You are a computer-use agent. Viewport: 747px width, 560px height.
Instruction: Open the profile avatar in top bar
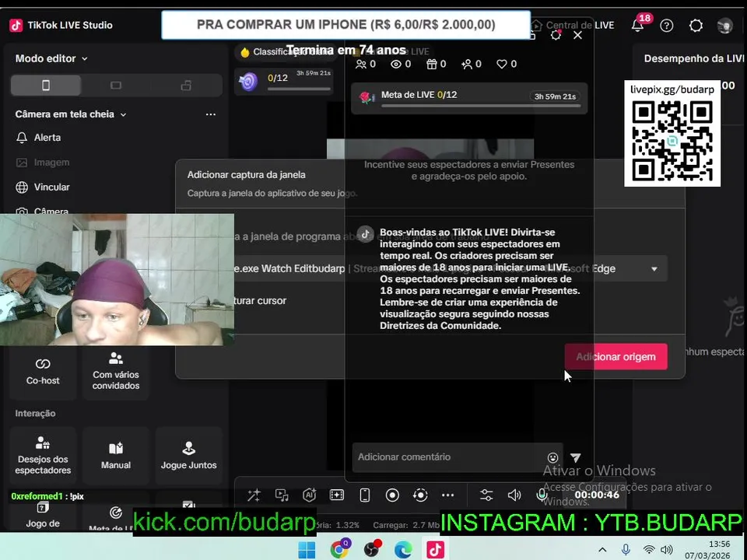coord(724,25)
